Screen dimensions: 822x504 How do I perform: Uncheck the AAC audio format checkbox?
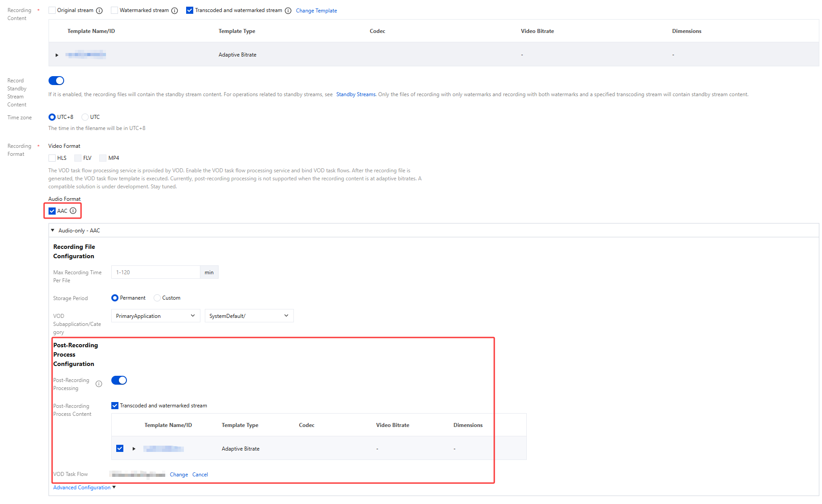coord(52,211)
